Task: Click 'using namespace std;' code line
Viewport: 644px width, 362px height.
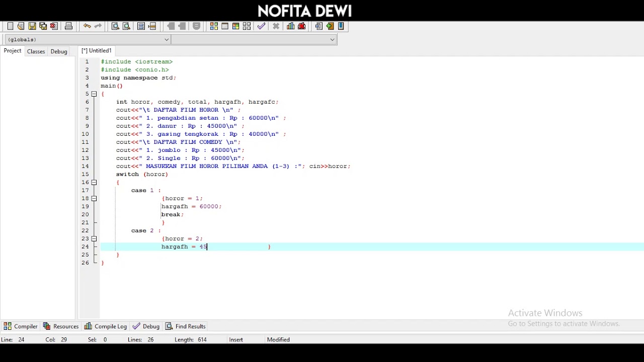Action: point(138,78)
